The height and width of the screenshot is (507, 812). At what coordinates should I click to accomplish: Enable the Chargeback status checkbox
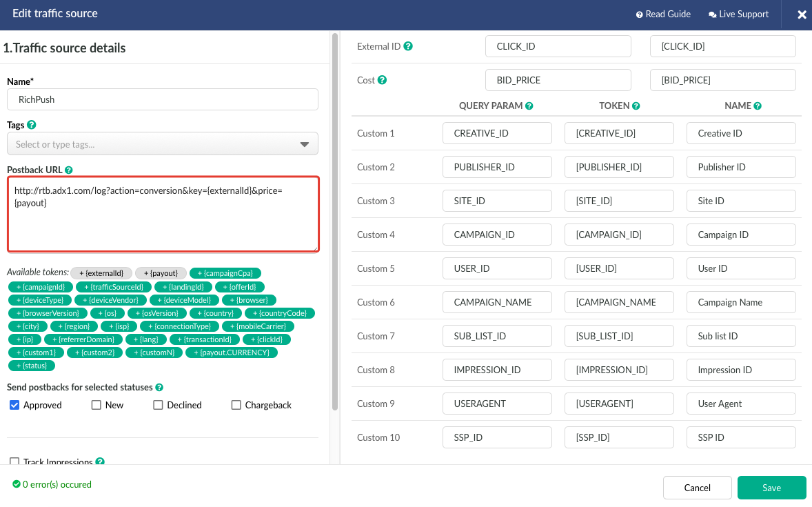pos(236,405)
